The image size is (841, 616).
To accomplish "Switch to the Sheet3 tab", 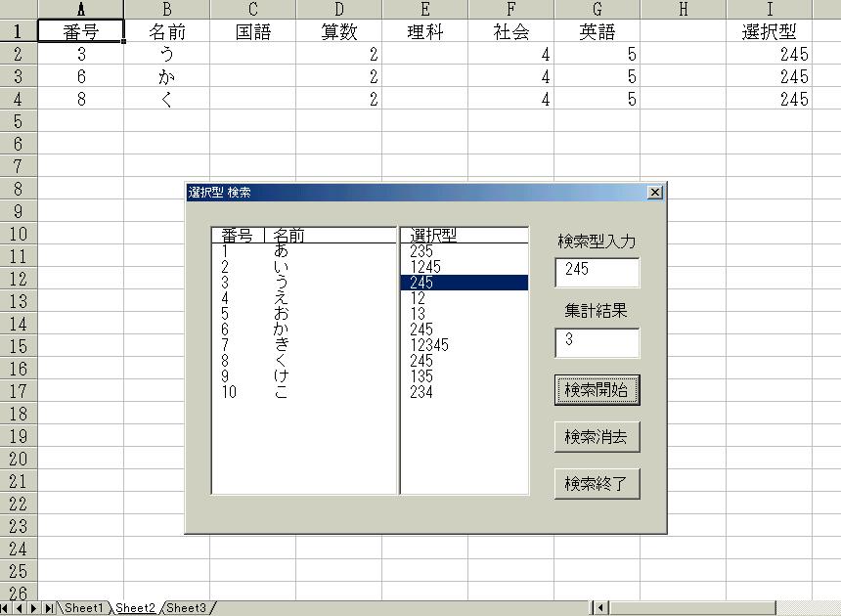I will (186, 608).
